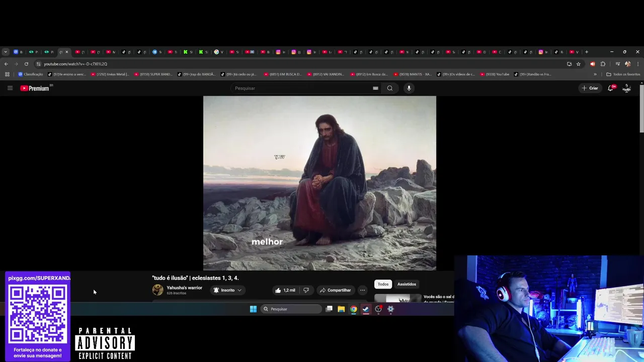Open '(99+)Xandão vs Fra...' bookmark
Image resolution: width=644 pixels, height=362 pixels.
coord(533,74)
